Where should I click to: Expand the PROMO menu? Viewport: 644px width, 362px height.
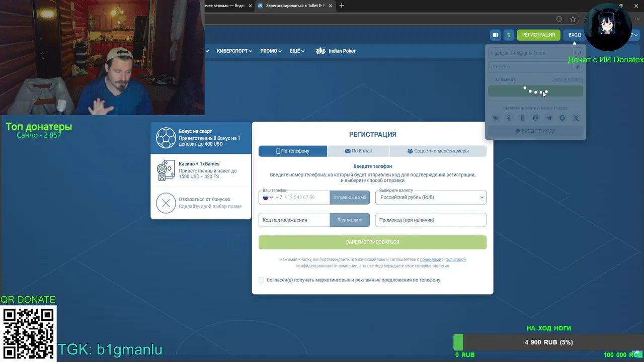pos(271,51)
